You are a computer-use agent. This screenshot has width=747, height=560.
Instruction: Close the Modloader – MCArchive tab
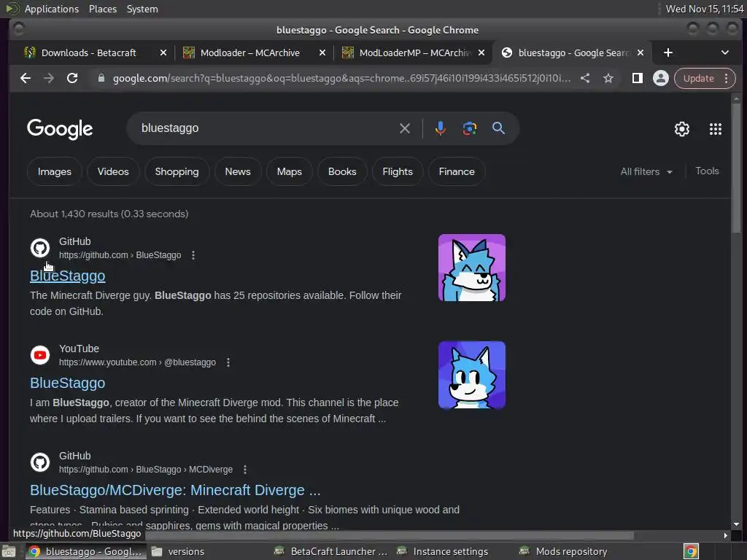pos(322,52)
